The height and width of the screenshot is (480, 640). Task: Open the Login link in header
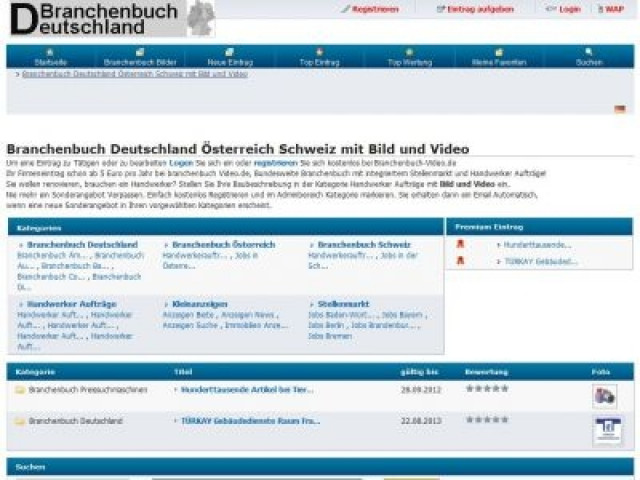(x=570, y=9)
